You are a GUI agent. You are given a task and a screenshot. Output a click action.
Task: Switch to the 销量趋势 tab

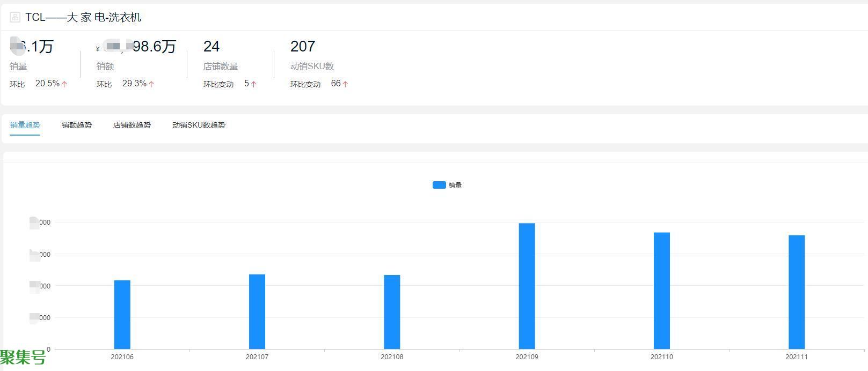coord(25,125)
